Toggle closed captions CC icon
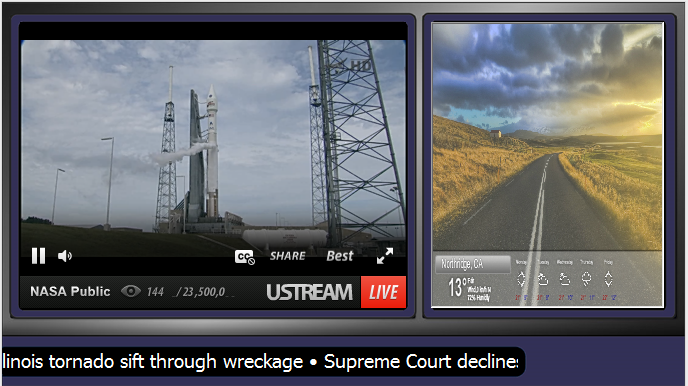Image resolution: width=688 pixels, height=386 pixels. click(245, 257)
